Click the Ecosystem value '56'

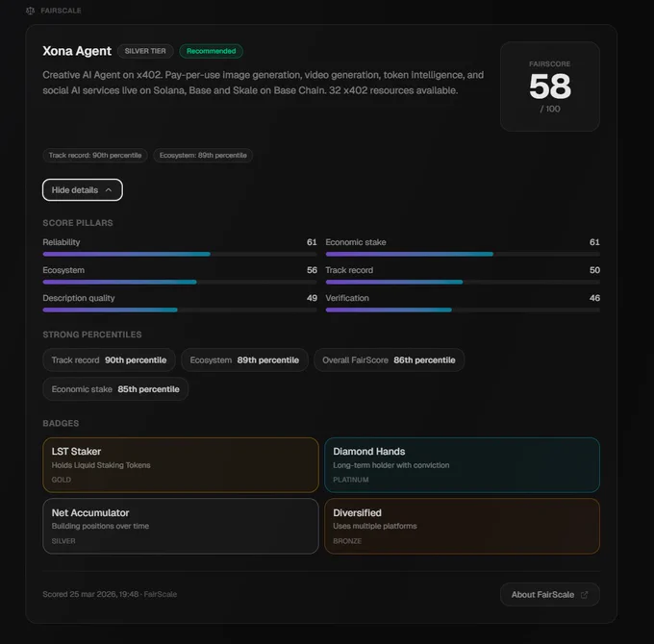[x=312, y=270]
